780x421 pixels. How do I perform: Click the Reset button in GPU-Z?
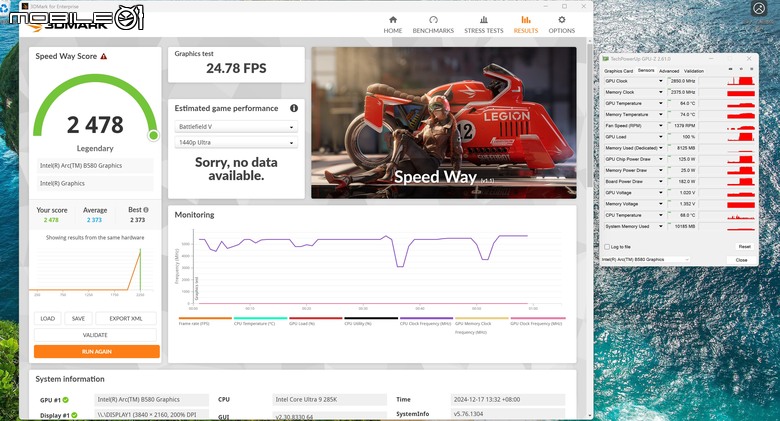coord(744,247)
